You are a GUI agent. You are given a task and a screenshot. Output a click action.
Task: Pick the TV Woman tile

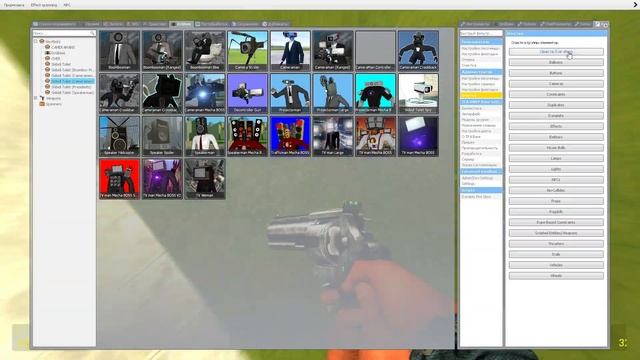point(204,179)
